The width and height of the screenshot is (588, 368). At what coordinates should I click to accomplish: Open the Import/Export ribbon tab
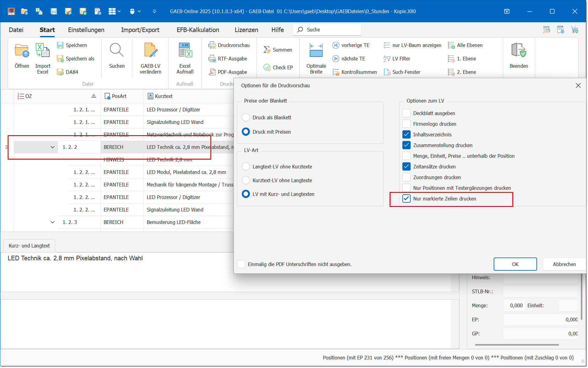(140, 30)
